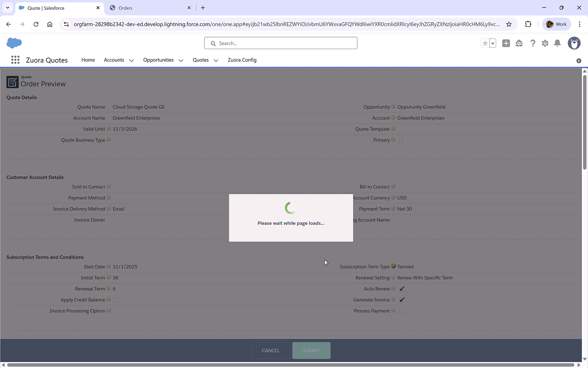This screenshot has height=368, width=588.
Task: Switch to the Orders browser tab
Action: tap(146, 7)
